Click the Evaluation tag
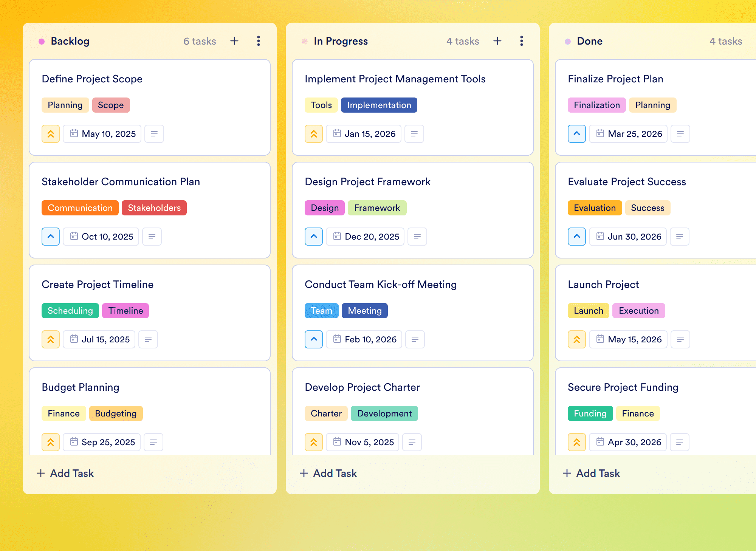The width and height of the screenshot is (756, 551). [595, 208]
